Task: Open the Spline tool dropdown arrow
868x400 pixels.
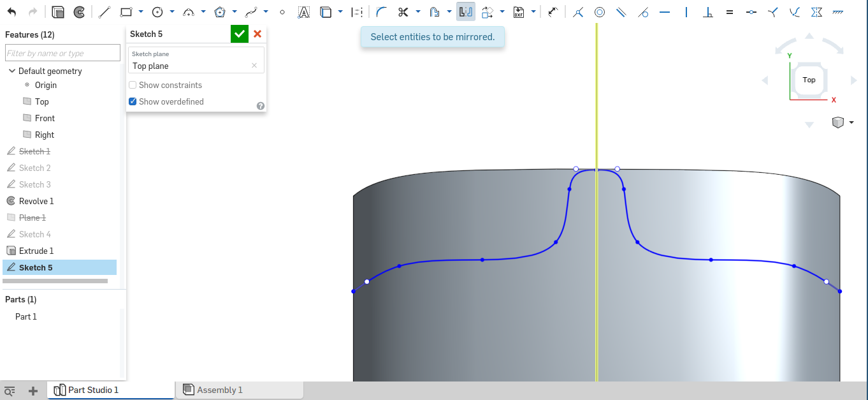Action: point(266,11)
